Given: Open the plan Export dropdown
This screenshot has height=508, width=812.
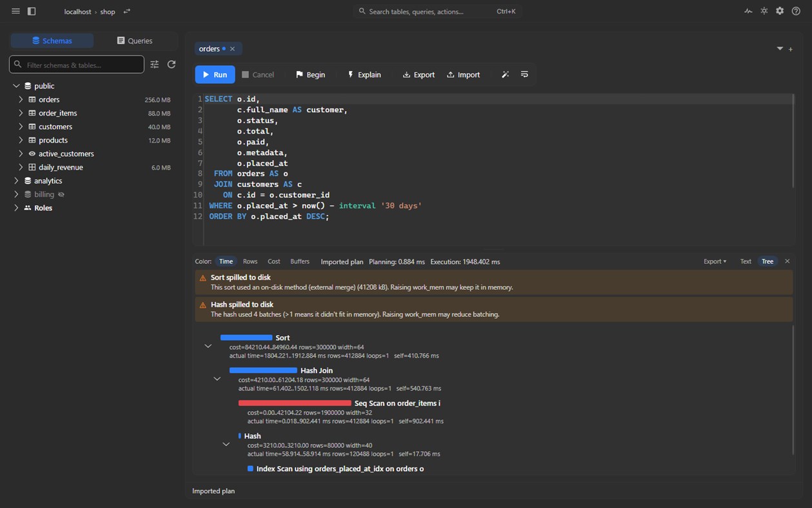Looking at the screenshot, I should point(715,261).
